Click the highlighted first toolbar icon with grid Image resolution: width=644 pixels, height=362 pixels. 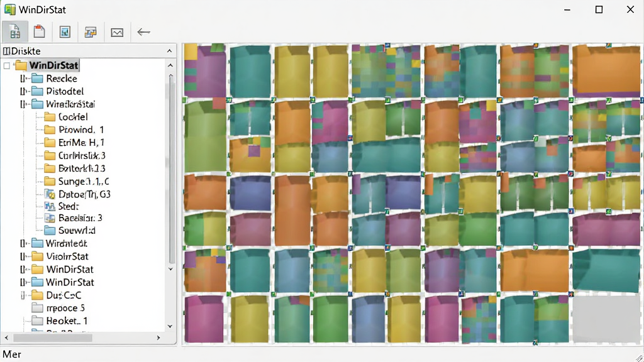[x=15, y=31]
